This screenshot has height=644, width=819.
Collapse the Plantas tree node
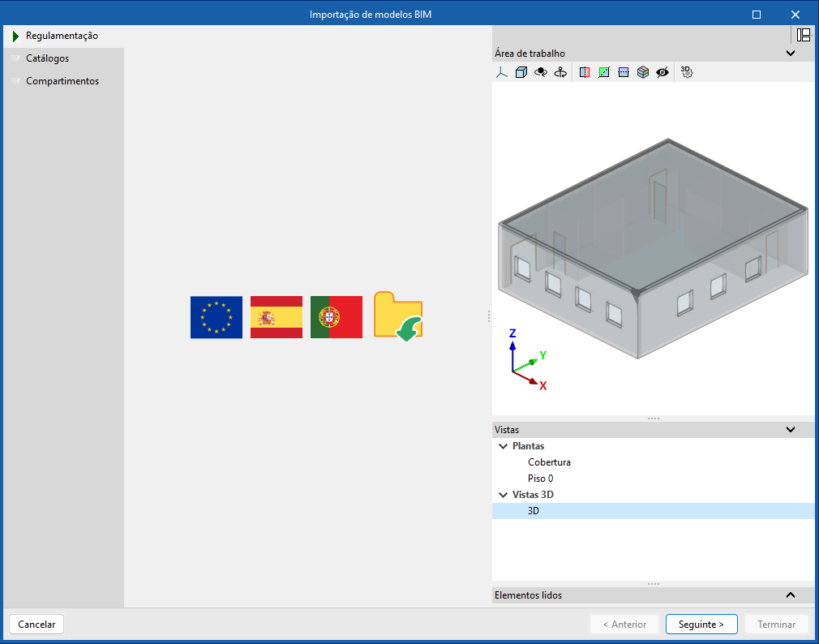click(x=503, y=446)
